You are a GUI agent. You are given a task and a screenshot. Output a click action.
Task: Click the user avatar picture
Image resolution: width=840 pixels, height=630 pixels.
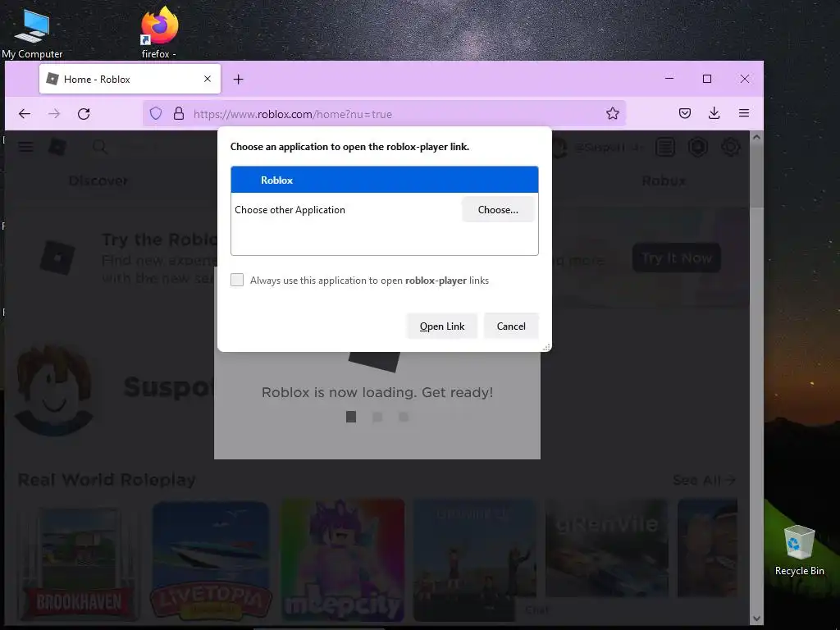(55, 390)
